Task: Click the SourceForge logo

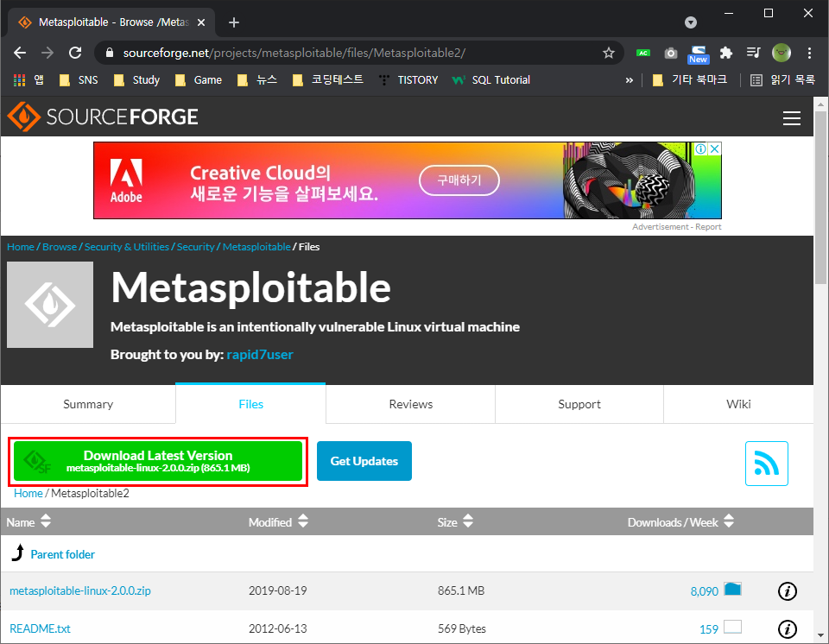Action: pos(103,117)
